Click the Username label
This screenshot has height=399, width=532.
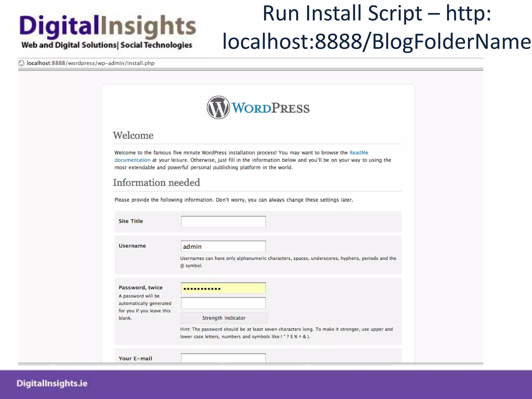(132, 246)
